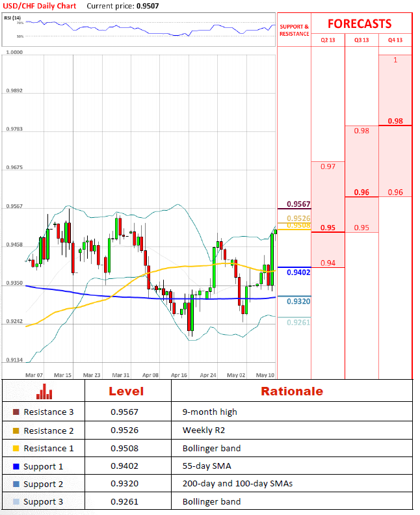Click the Level column header
The width and height of the screenshot is (420, 515).
pos(126,391)
